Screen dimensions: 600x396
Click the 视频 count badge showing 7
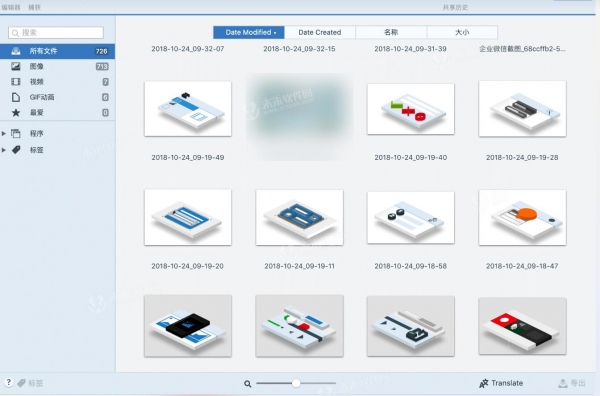click(105, 82)
